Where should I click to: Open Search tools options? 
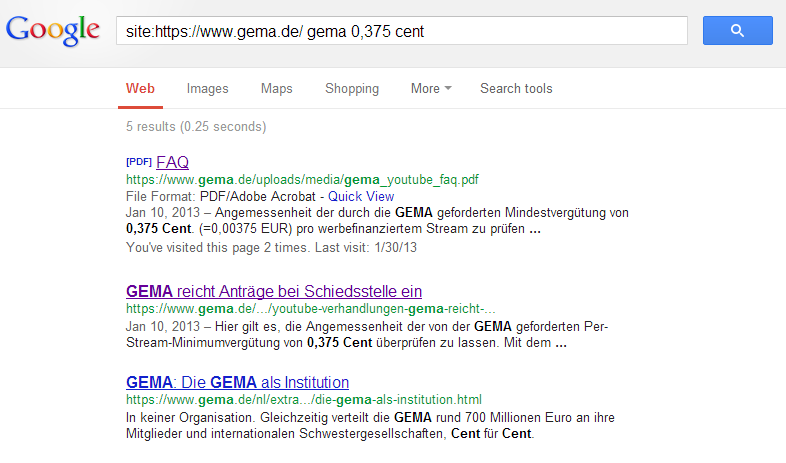click(516, 89)
